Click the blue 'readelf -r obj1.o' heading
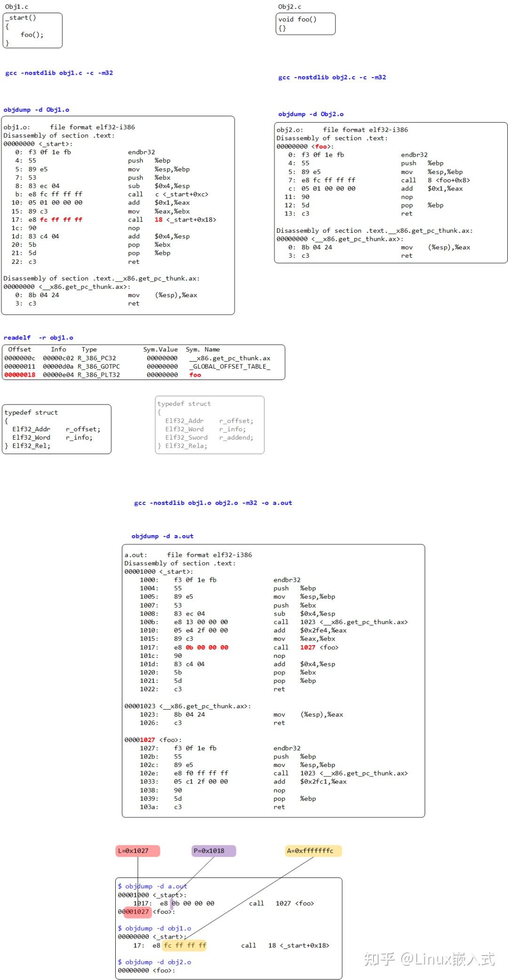The width and height of the screenshot is (508, 980). [39, 338]
